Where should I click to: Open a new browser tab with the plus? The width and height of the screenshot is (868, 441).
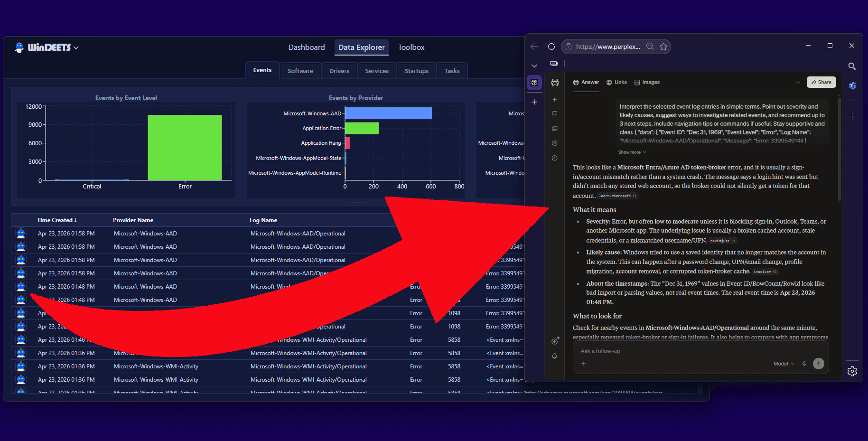534,102
